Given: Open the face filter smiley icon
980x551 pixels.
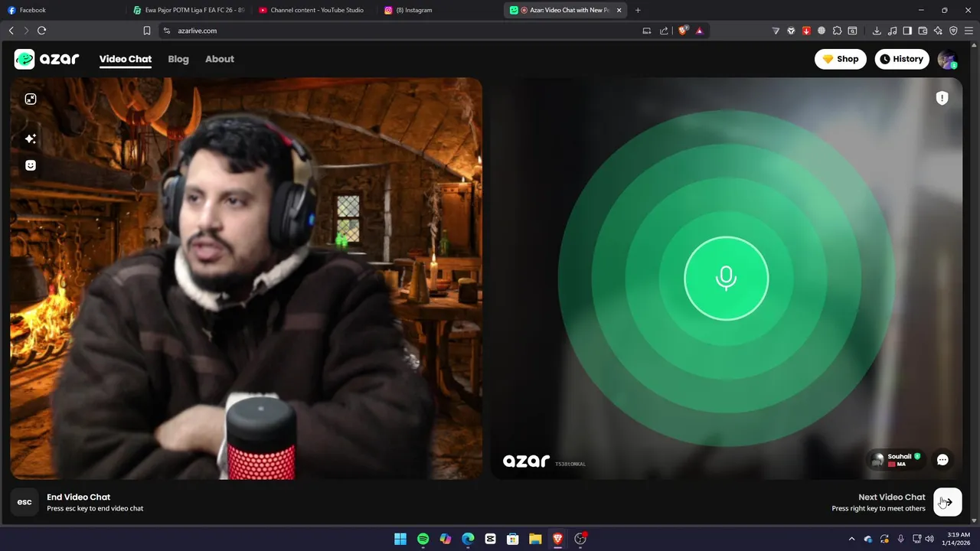Looking at the screenshot, I should (x=31, y=165).
